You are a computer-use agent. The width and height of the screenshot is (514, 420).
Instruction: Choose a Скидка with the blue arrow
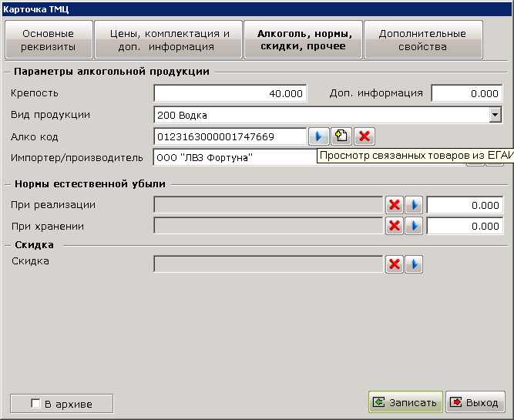[414, 264]
